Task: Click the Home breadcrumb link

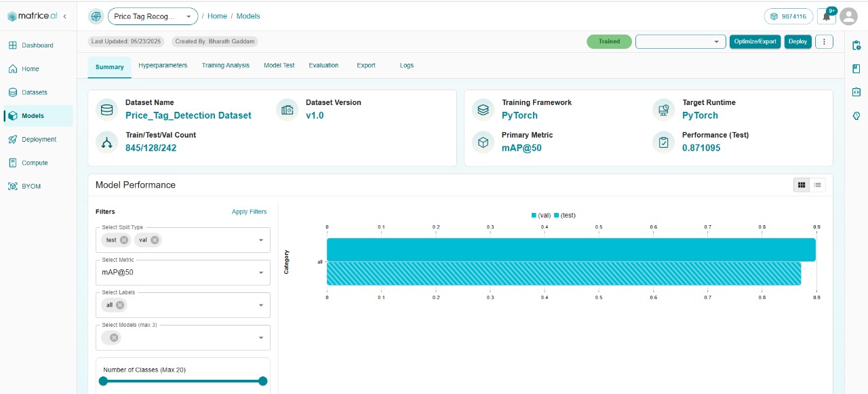Action: (x=217, y=16)
